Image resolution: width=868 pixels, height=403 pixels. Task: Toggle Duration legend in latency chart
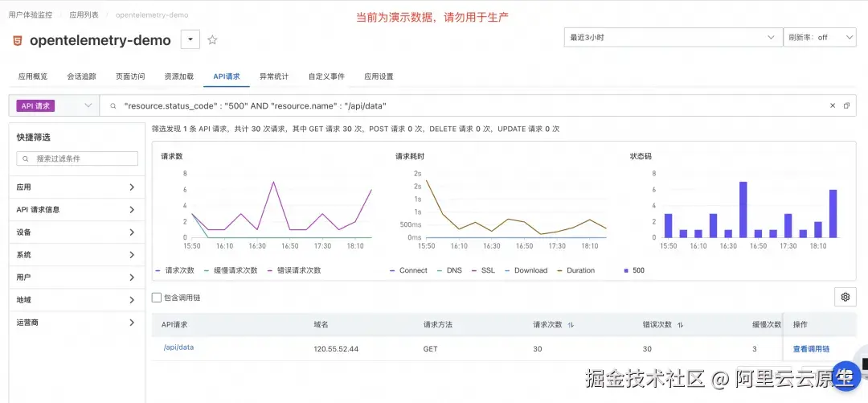click(575, 270)
